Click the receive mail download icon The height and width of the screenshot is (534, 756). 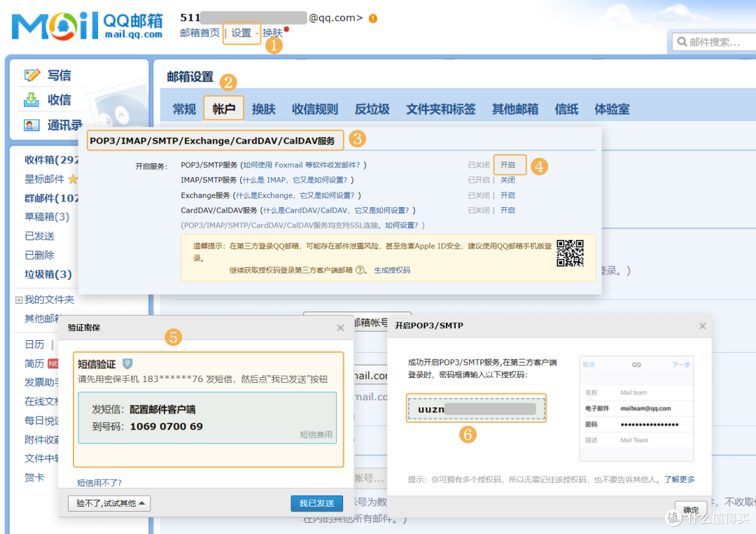click(31, 100)
